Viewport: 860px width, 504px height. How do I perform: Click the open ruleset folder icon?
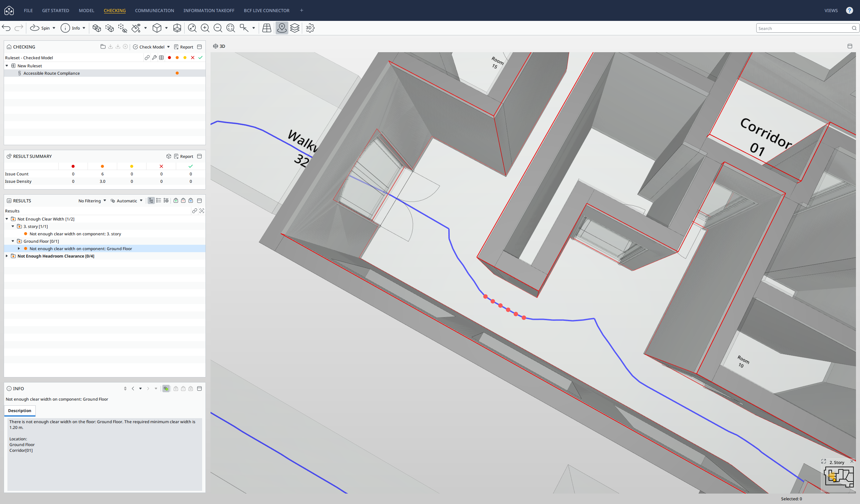coord(103,47)
